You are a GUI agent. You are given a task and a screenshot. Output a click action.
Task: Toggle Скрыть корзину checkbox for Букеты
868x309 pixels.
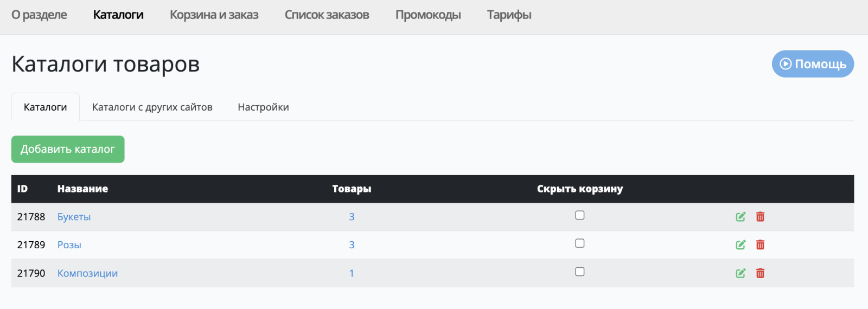click(x=580, y=215)
